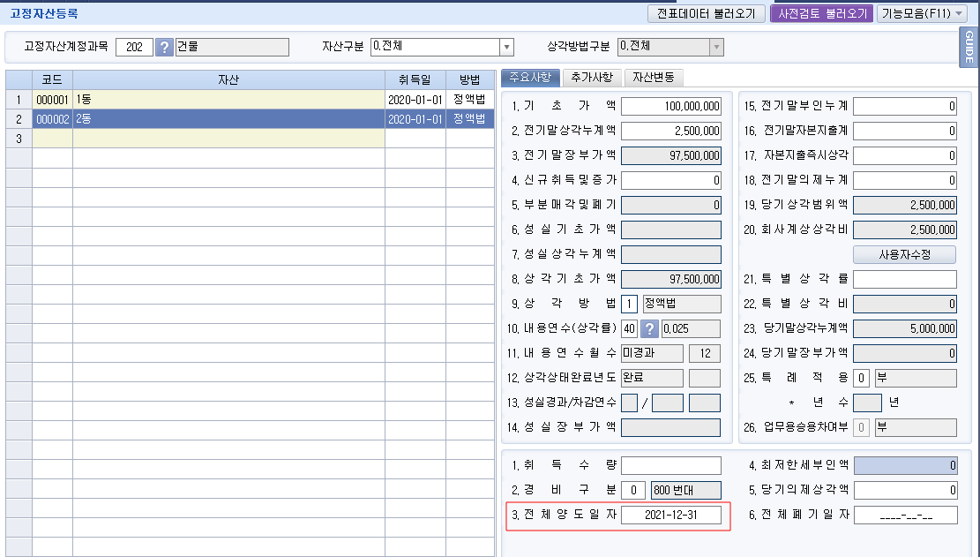This screenshot has height=557, width=980.
Task: Click the 자산 column header
Action: pyautogui.click(x=228, y=80)
